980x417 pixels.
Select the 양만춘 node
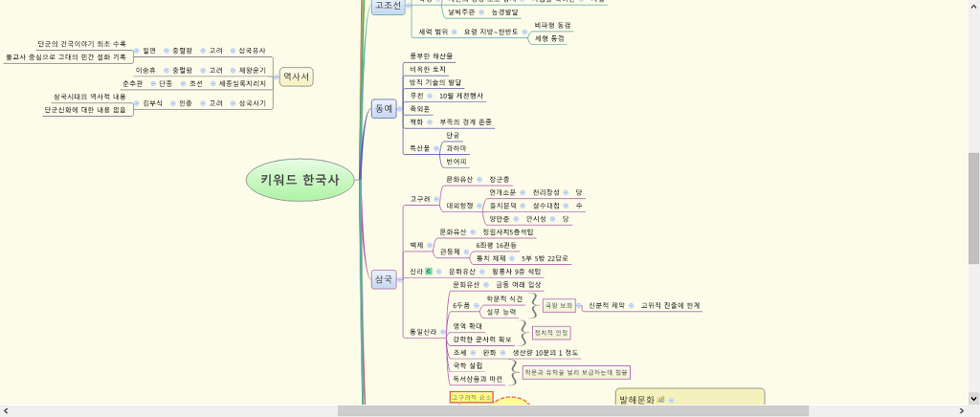(500, 219)
